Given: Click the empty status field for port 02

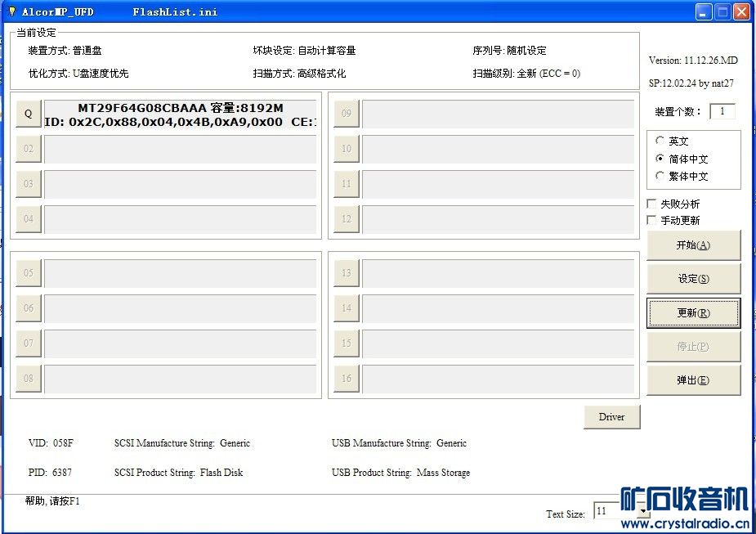Looking at the screenshot, I should tap(181, 149).
